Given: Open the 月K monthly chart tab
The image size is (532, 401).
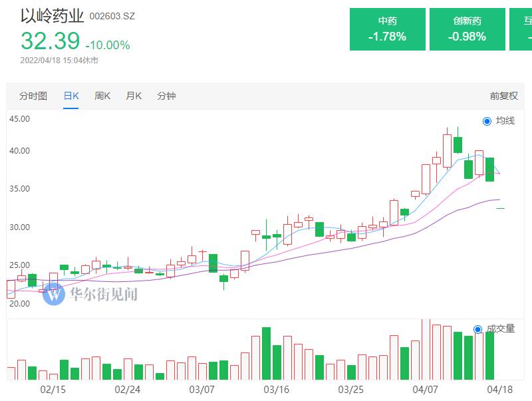Looking at the screenshot, I should 134,96.
